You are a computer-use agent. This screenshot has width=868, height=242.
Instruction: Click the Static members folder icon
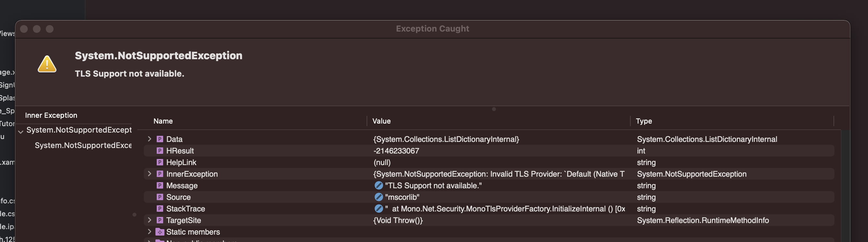click(x=160, y=232)
